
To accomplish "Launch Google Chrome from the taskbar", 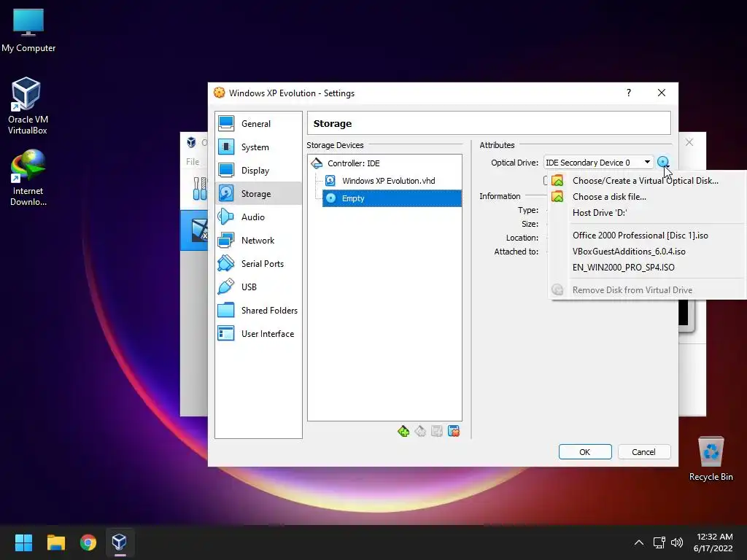I will coord(88,542).
